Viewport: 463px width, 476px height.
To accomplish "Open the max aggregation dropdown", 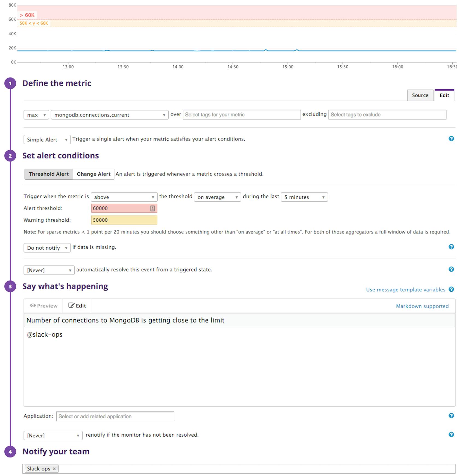I will coord(36,115).
